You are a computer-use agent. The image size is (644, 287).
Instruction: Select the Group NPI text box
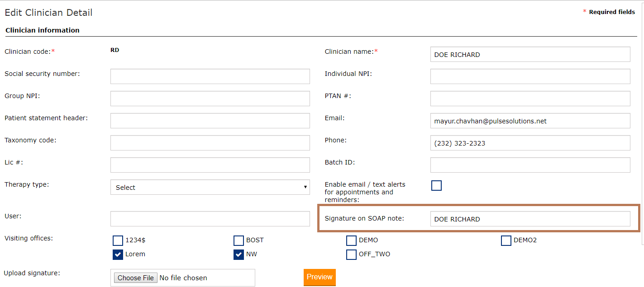210,99
